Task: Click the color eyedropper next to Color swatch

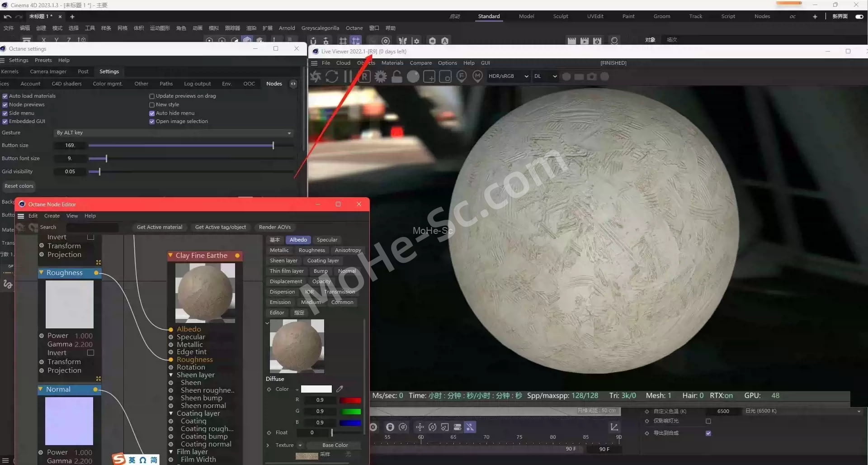Action: pos(340,389)
